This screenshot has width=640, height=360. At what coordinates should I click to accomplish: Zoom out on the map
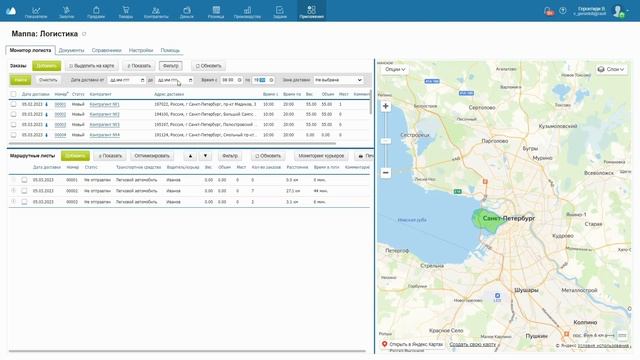click(385, 173)
